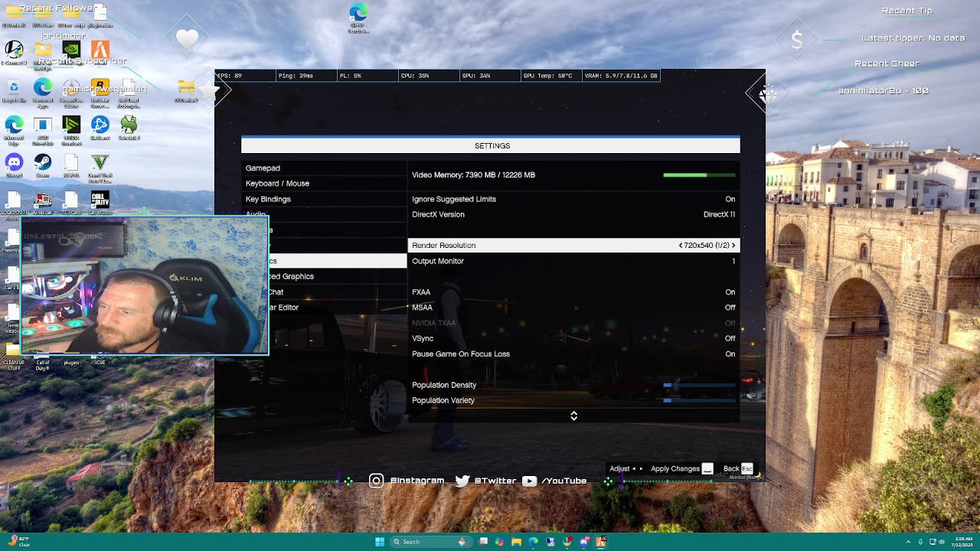The image size is (980, 551).
Task: Launch Steam from the desktop
Action: pos(43,165)
